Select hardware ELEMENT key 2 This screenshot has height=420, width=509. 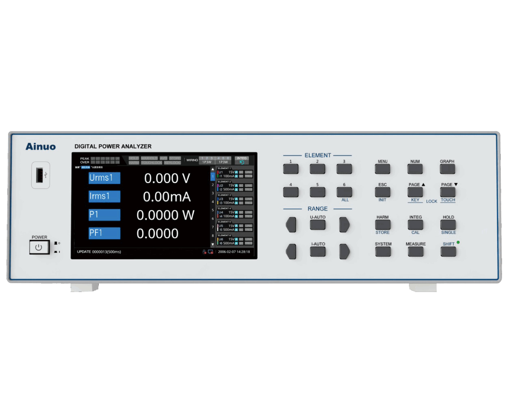pyautogui.click(x=317, y=169)
